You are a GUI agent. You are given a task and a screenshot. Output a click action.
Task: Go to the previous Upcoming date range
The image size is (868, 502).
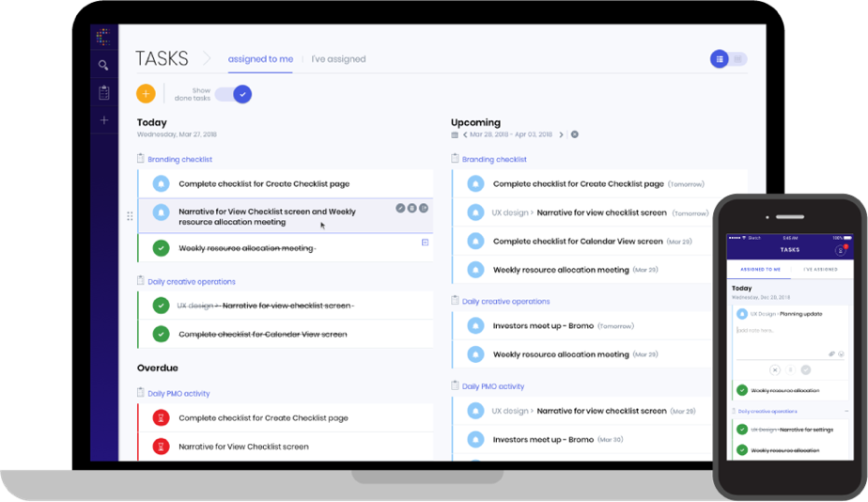(465, 134)
